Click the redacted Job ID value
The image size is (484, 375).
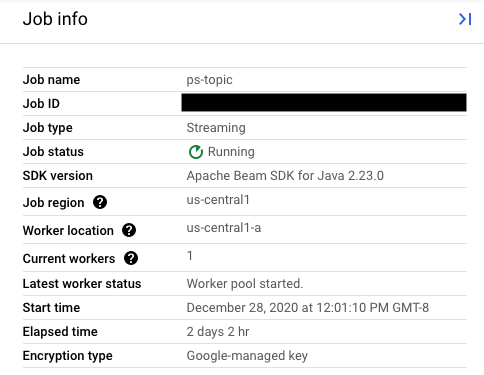click(x=324, y=102)
